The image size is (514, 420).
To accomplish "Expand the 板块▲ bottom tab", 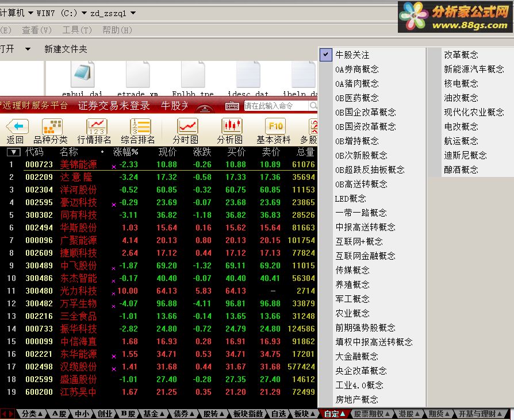I will (x=305, y=414).
